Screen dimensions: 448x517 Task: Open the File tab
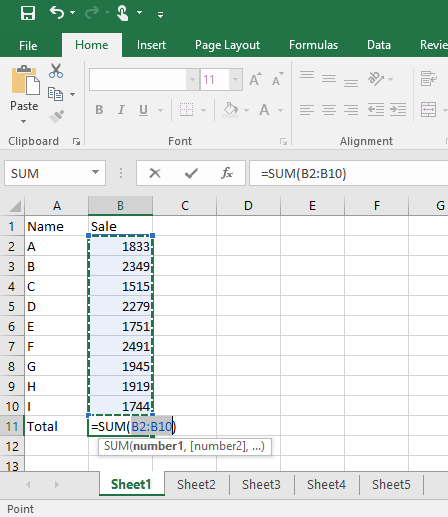point(28,45)
